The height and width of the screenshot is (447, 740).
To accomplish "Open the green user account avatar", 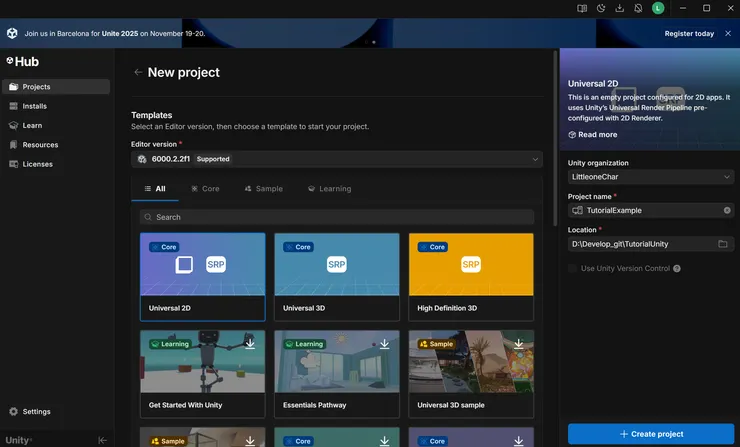I will click(x=658, y=8).
